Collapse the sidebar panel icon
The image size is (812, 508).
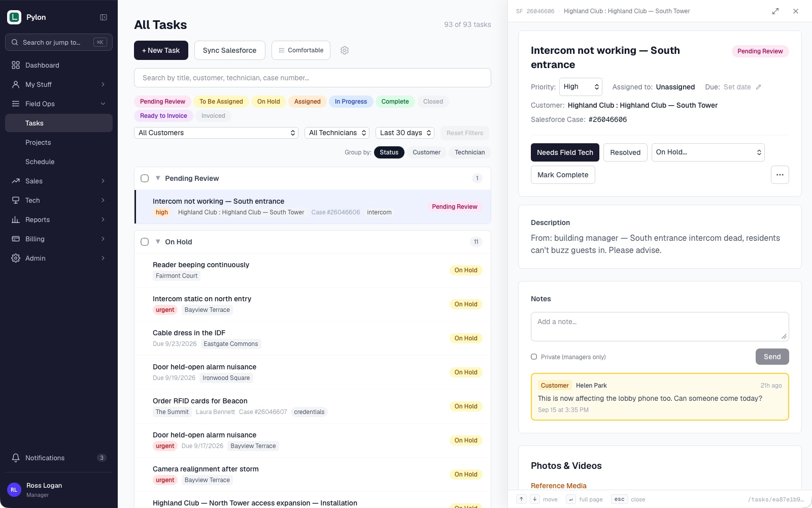click(104, 17)
